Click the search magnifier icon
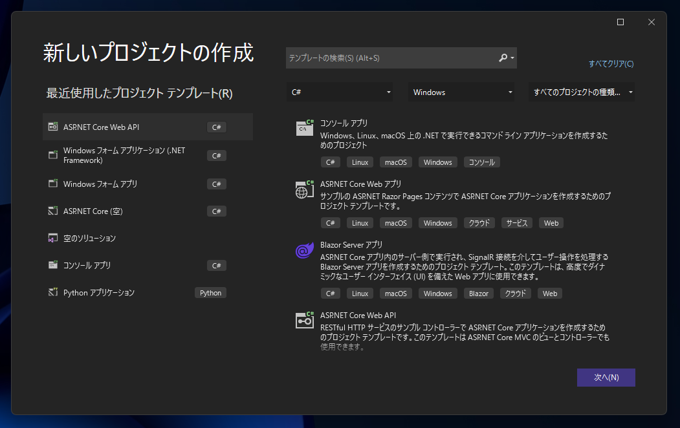This screenshot has height=428, width=680. [503, 58]
